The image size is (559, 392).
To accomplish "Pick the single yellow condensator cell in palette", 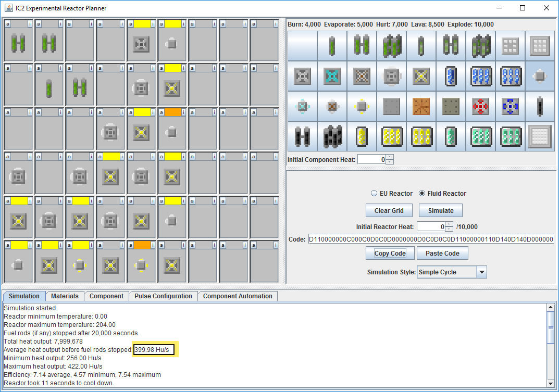I will (x=362, y=136).
